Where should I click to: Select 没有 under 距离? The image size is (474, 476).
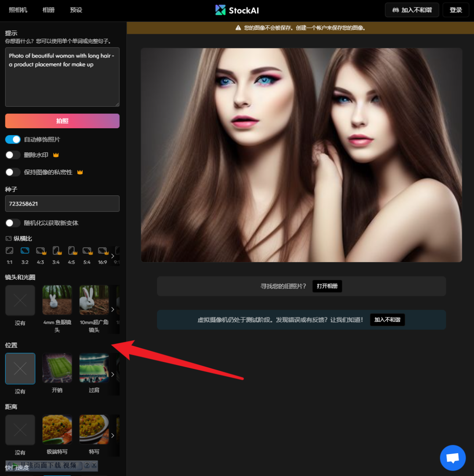click(x=20, y=430)
